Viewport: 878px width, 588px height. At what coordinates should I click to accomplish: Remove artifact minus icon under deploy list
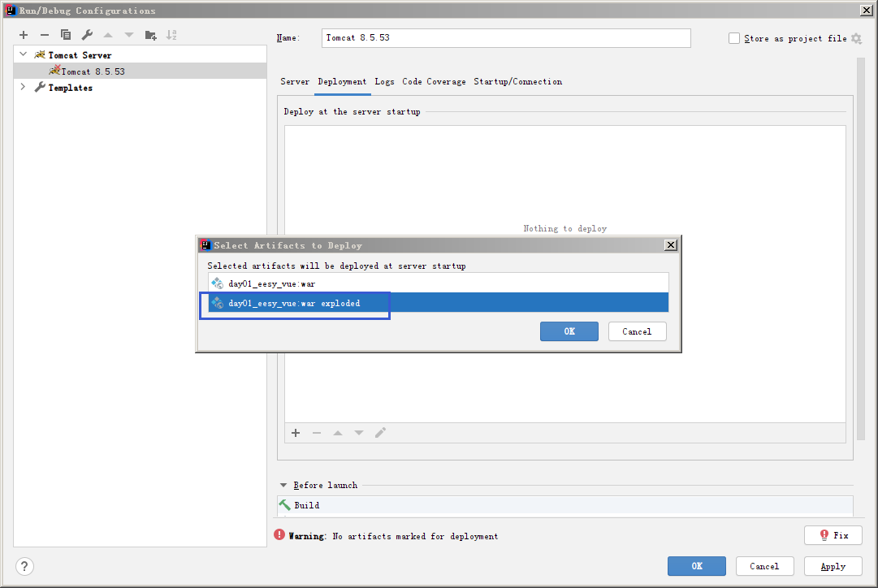pyautogui.click(x=317, y=433)
